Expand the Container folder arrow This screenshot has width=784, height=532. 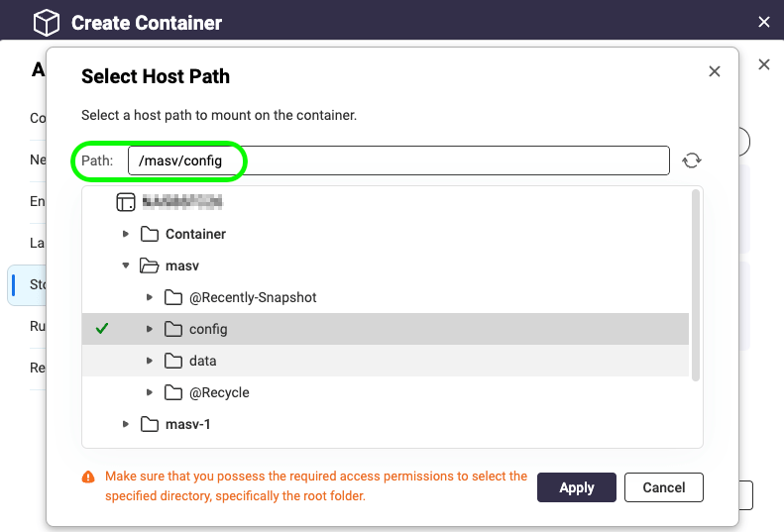126,234
